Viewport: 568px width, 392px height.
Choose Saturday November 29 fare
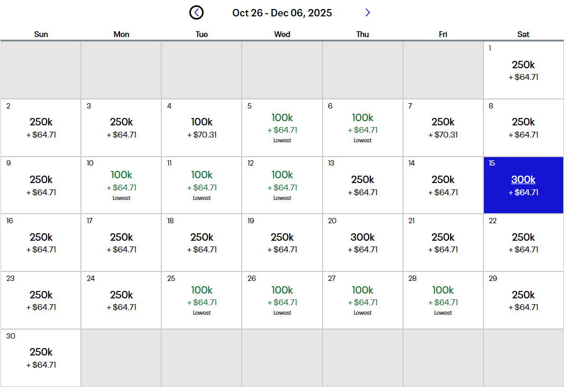pos(523,300)
